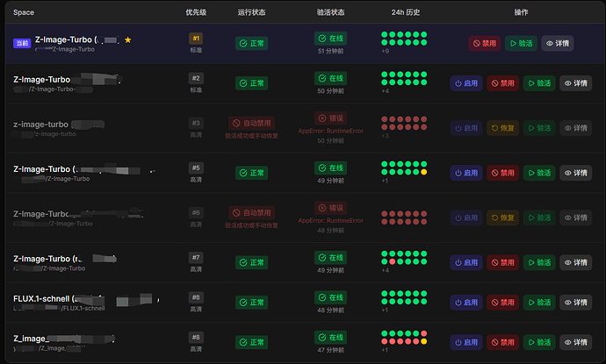606x364 pixels.
Task: Click the 当前 badge on the first row
Action: 22,42
